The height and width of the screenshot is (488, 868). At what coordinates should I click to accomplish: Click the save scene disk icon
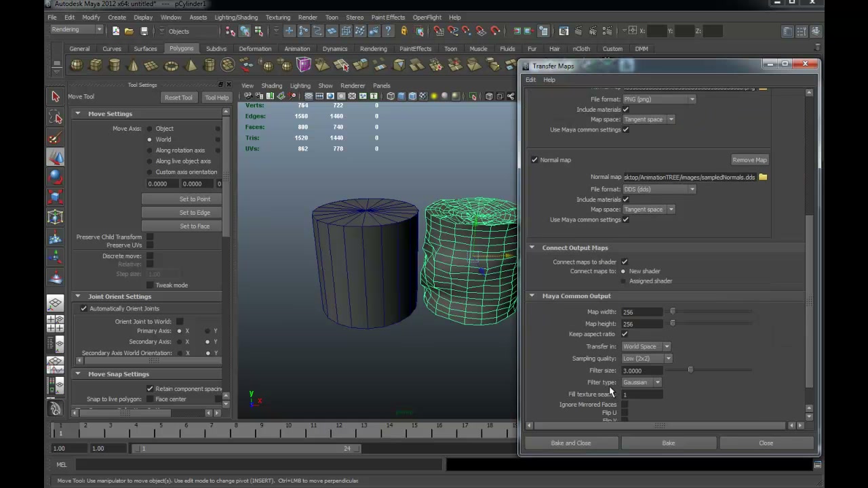coord(144,31)
